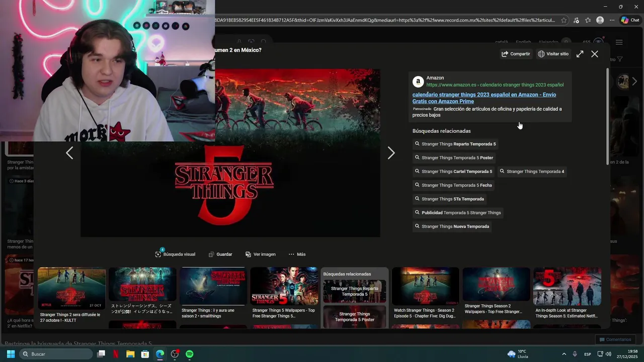Open the Copilot Chat button
Viewport: 644px width, 362px height.
click(x=630, y=20)
